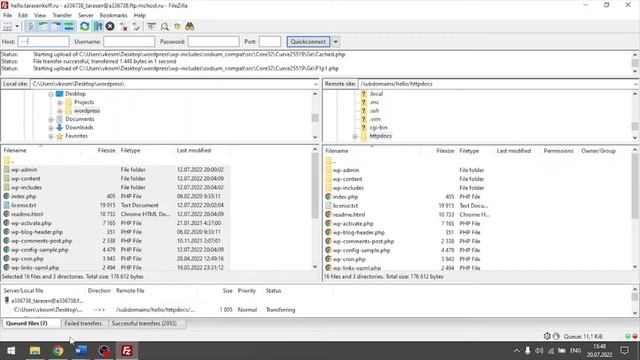Viewport: 640px width, 360px height.
Task: Open the Quickconnect history dropdown
Action: pyautogui.click(x=336, y=42)
